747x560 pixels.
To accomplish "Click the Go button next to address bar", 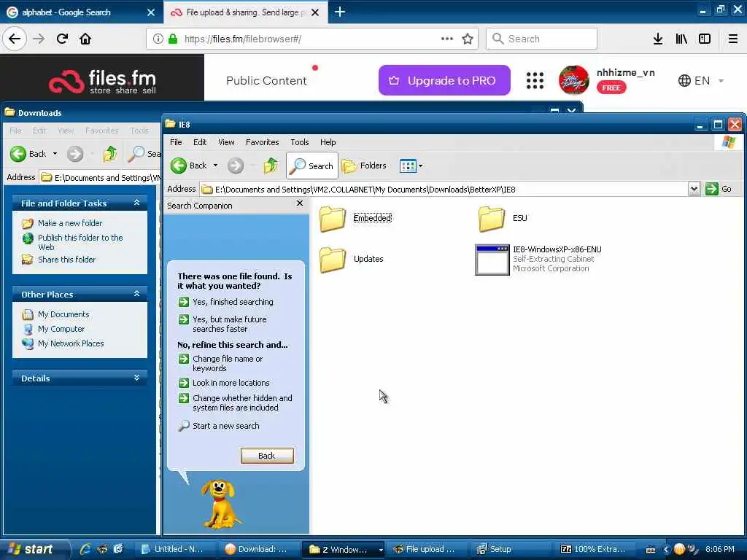I will [x=719, y=189].
